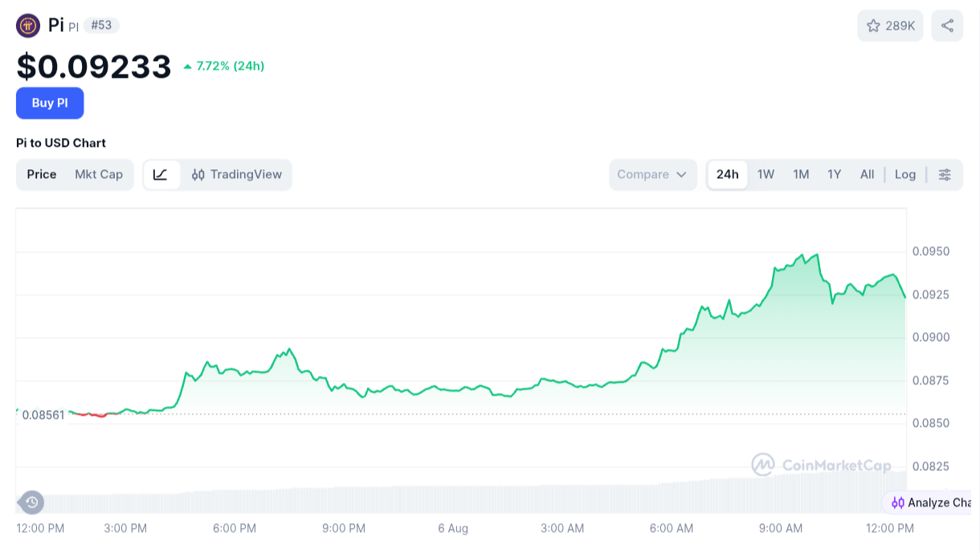Click the 0.0875 y-axis label

(931, 380)
